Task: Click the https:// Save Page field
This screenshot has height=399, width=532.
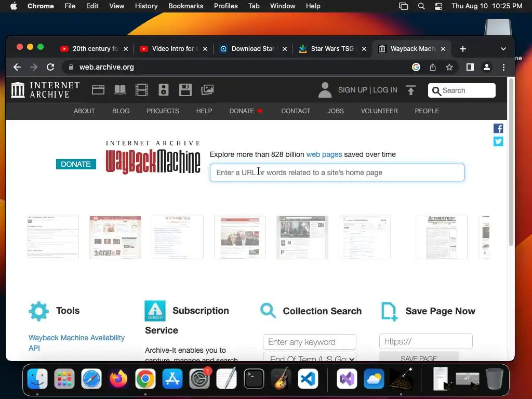Action: tap(426, 341)
